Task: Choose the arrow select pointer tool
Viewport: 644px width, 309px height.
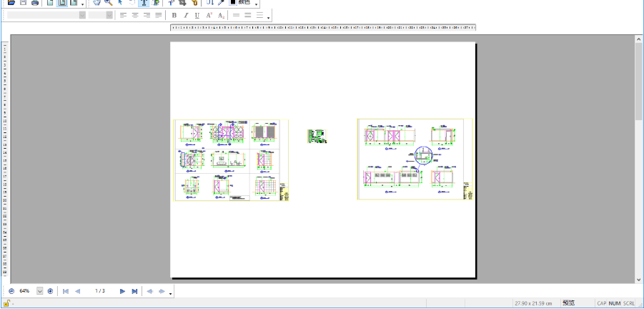Action: pyautogui.click(x=120, y=2)
